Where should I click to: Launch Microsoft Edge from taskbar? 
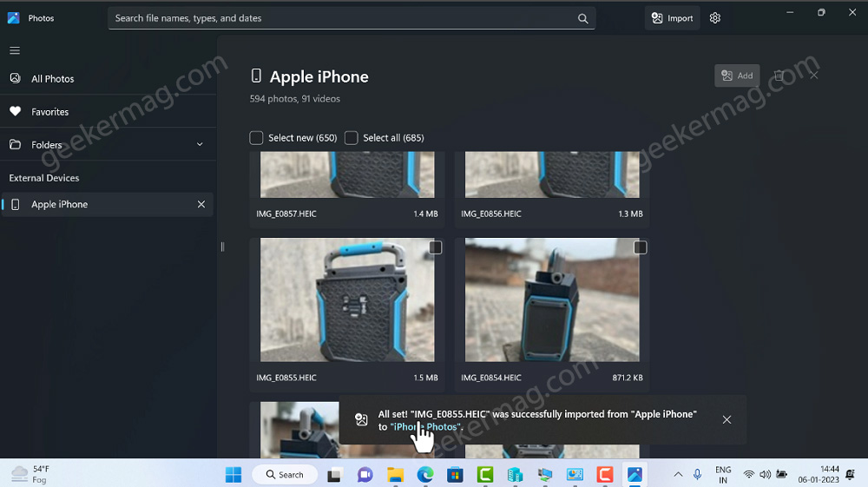(425, 474)
